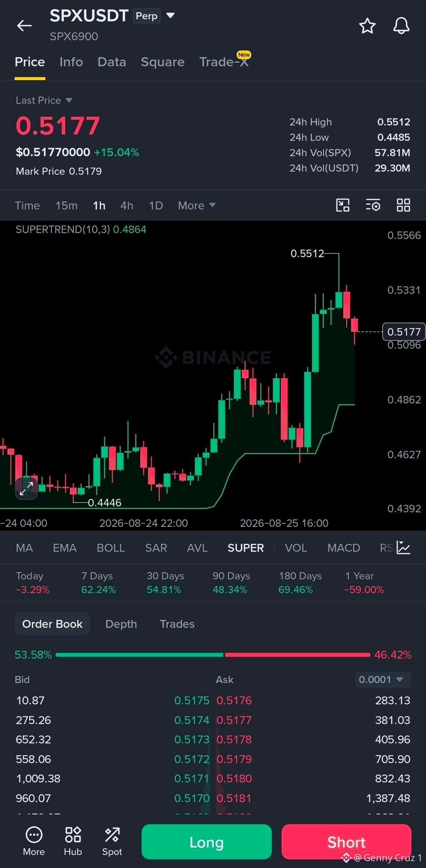This screenshot has height=868, width=426.
Task: Toggle the BOLL indicator
Action: tap(110, 547)
